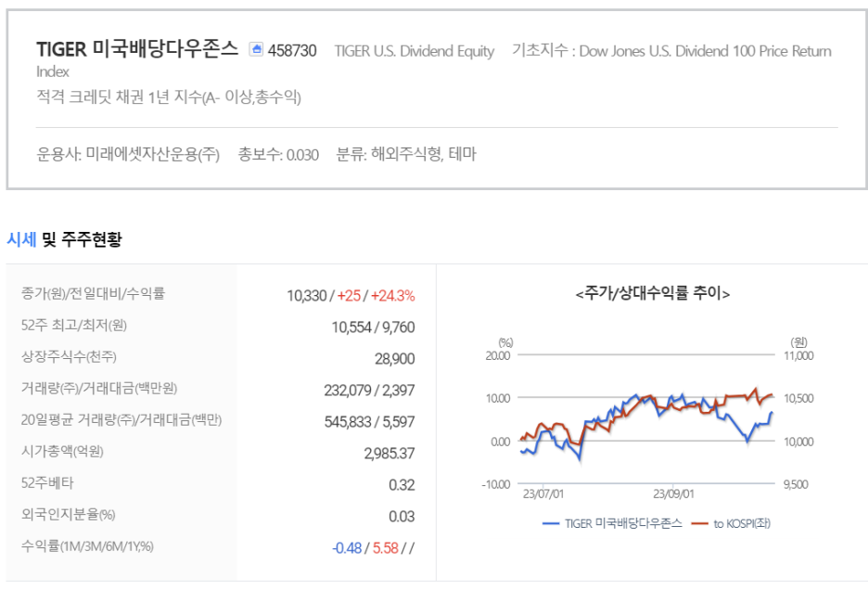Click the 총보수: 0.030 entry
The image size is (868, 590).
278,155
